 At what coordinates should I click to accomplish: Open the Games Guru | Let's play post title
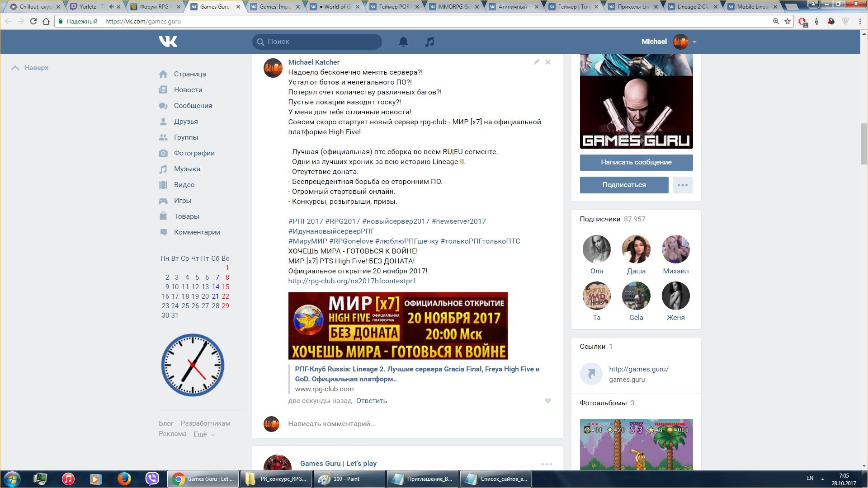click(x=338, y=464)
